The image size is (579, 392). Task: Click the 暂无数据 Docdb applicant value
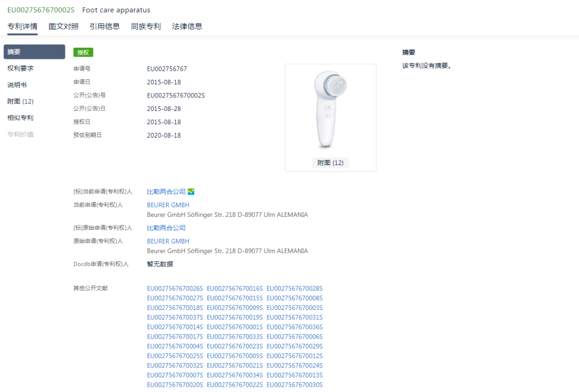(160, 264)
